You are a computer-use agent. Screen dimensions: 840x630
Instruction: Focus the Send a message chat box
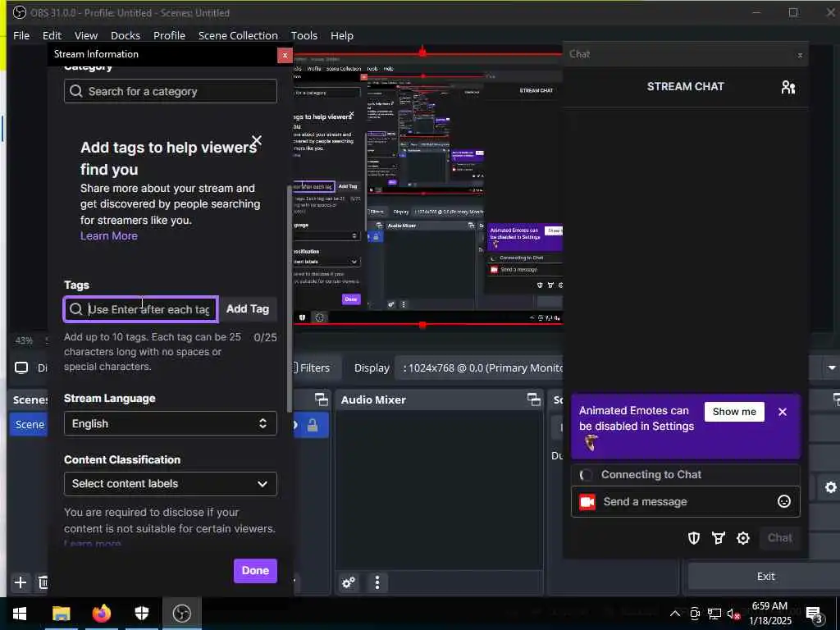[x=685, y=501]
